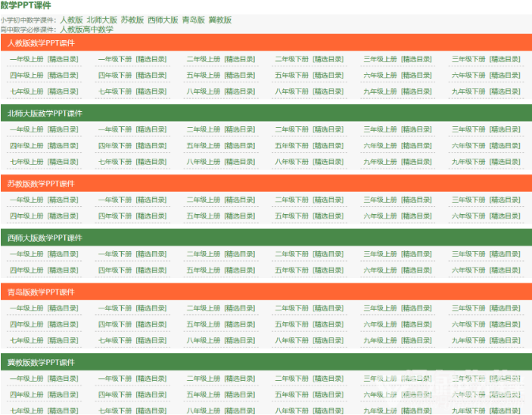Viewport: 532px width, 415px height.
Task: Click the 北师大版数学PPT课件 green section header
Action: coord(45,113)
